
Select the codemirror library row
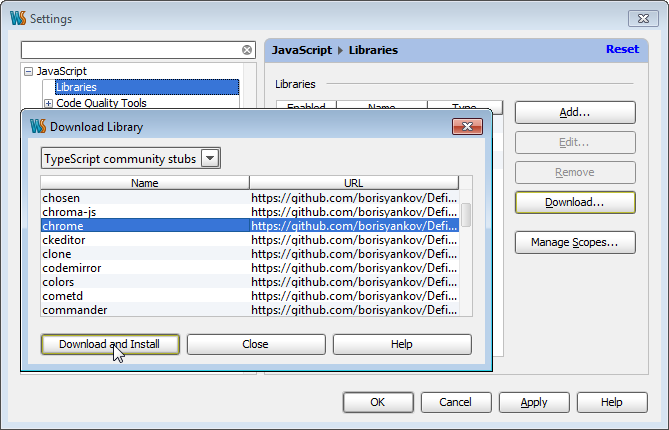[x=250, y=268]
